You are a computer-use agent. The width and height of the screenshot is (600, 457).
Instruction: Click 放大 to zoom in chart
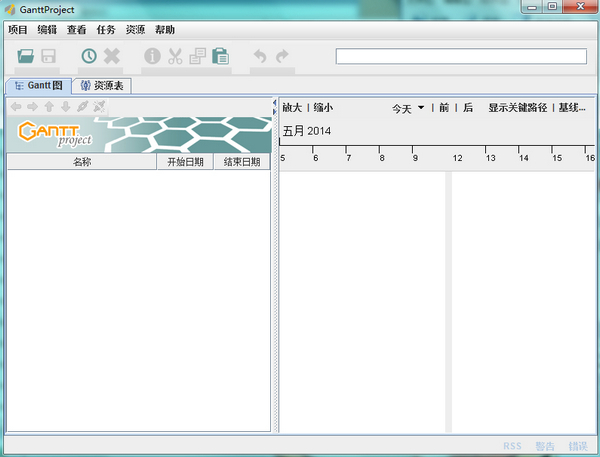[x=292, y=108]
